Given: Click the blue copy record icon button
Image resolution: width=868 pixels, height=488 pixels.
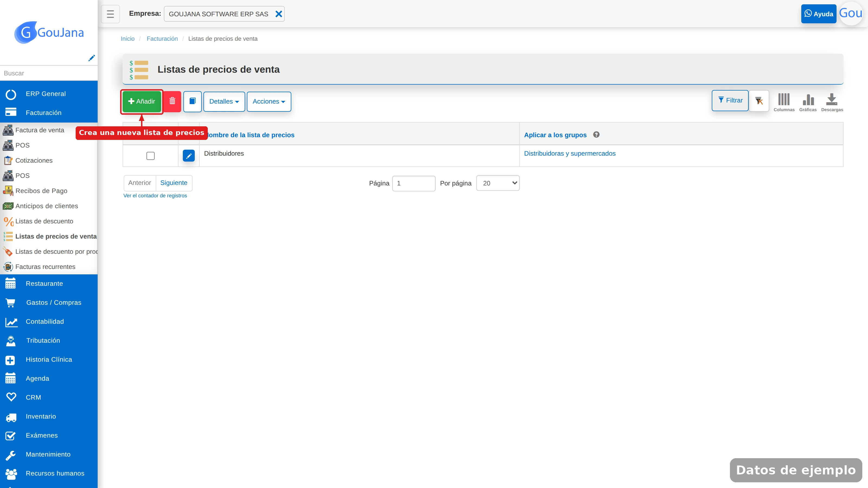Looking at the screenshot, I should [x=192, y=101].
